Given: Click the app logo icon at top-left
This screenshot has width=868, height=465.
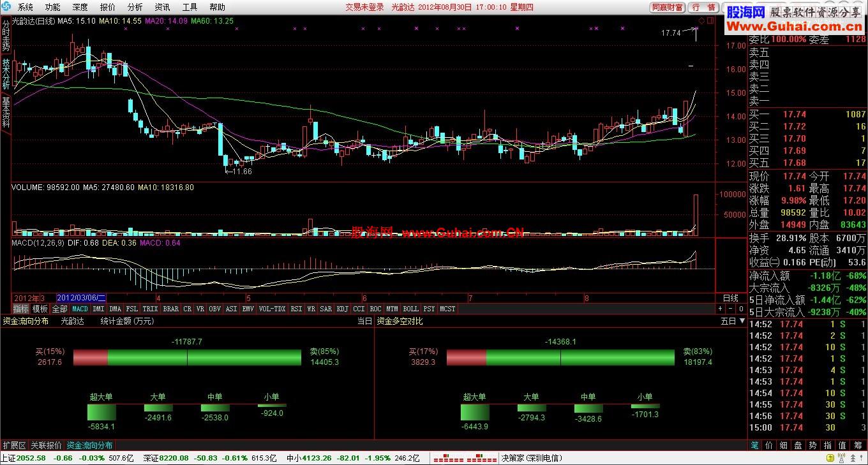Looking at the screenshot, I should pos(8,7).
